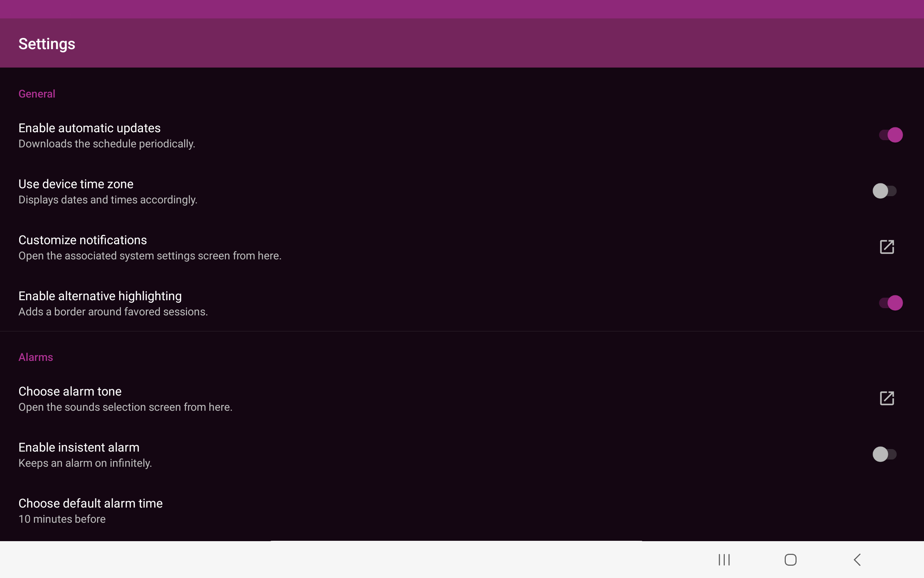924x578 pixels.
Task: Enable the insistent alarm switch
Action: [x=884, y=454]
